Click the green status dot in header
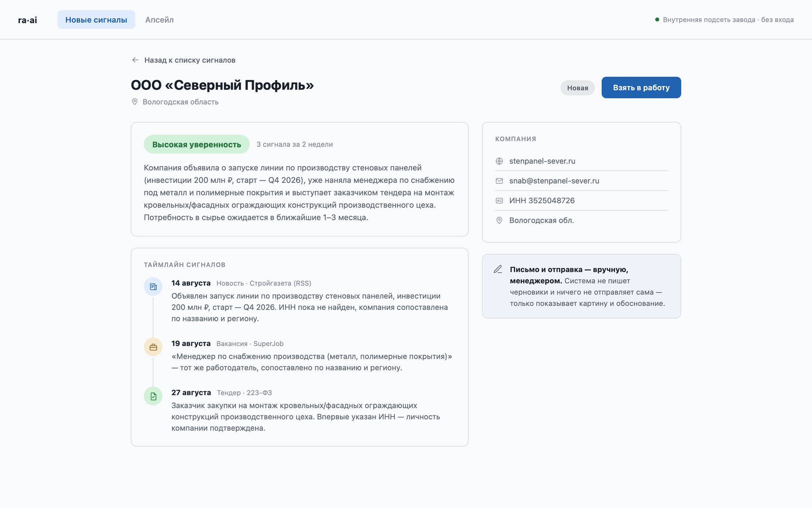The width and height of the screenshot is (812, 508). (x=657, y=20)
